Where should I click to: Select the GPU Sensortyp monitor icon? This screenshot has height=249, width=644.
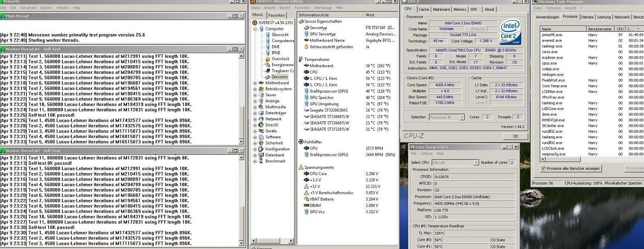(306, 34)
